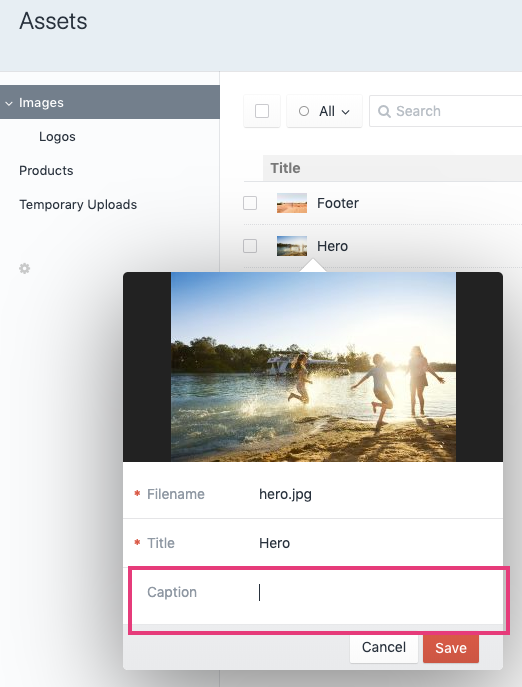Click the Hero asset thumbnail
522x687 pixels.
click(292, 246)
